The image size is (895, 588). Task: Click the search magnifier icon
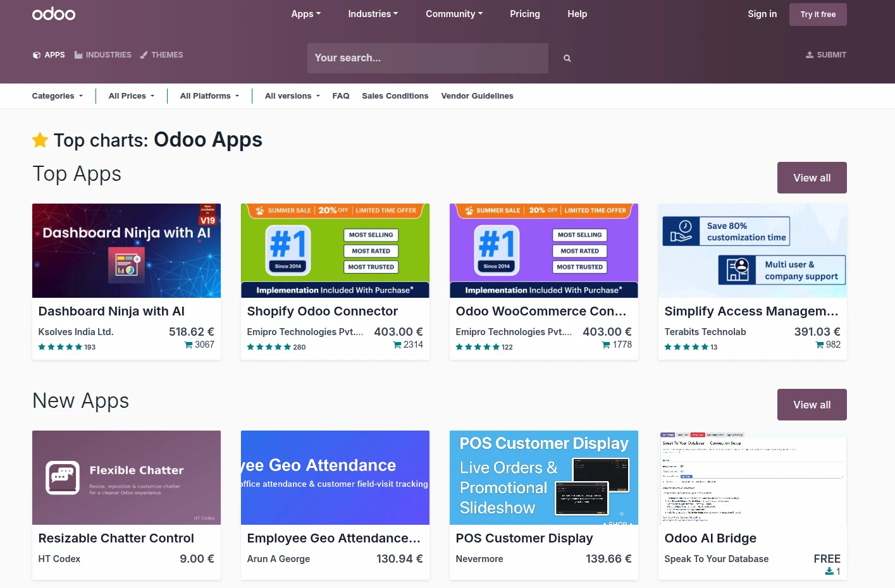[x=567, y=58]
